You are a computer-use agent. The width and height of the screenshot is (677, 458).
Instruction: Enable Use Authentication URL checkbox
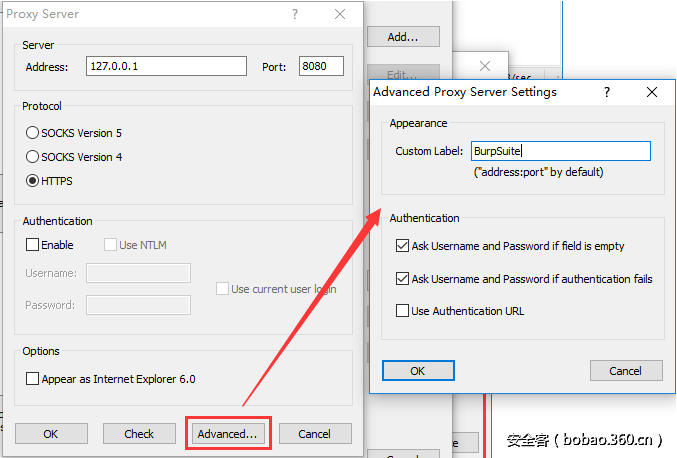coord(402,310)
